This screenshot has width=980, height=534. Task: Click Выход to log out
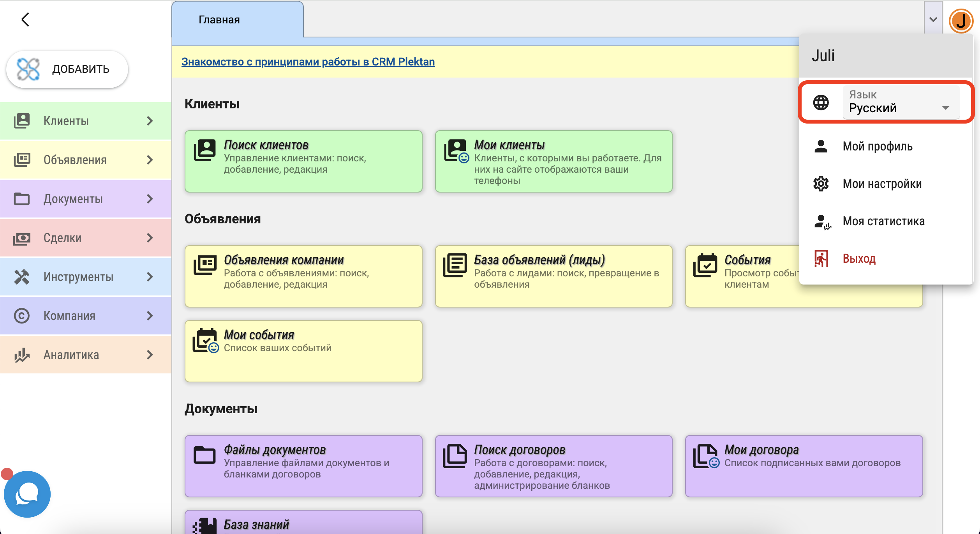click(x=859, y=258)
